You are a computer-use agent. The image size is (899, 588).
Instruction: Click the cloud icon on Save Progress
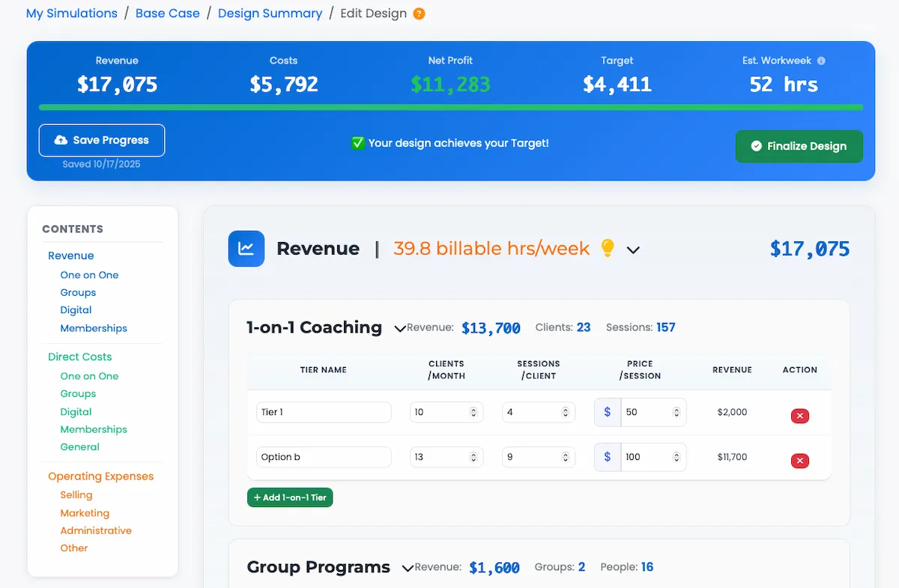(59, 140)
